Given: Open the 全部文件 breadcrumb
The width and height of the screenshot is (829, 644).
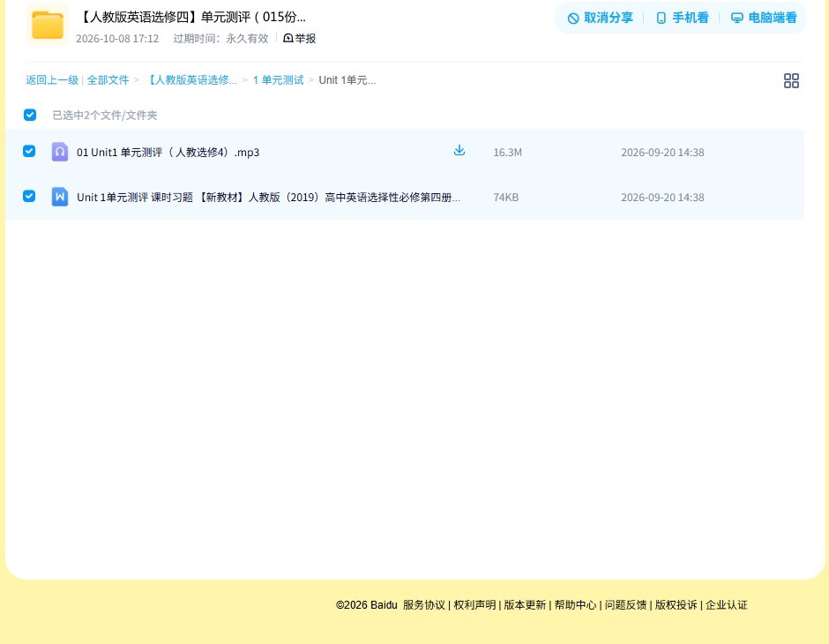Looking at the screenshot, I should point(108,80).
